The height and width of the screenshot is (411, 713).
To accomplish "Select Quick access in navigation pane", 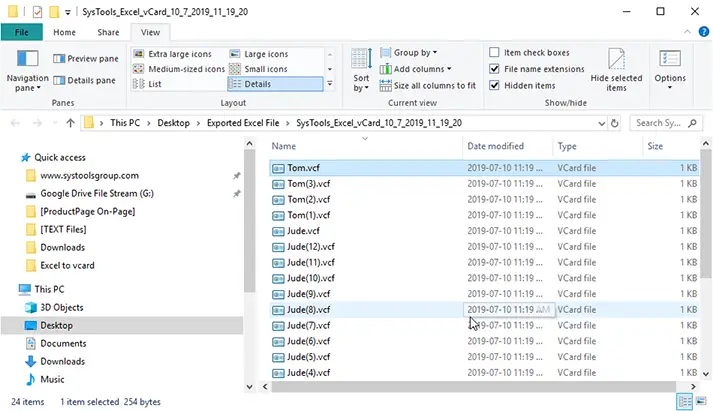I will tap(60, 158).
